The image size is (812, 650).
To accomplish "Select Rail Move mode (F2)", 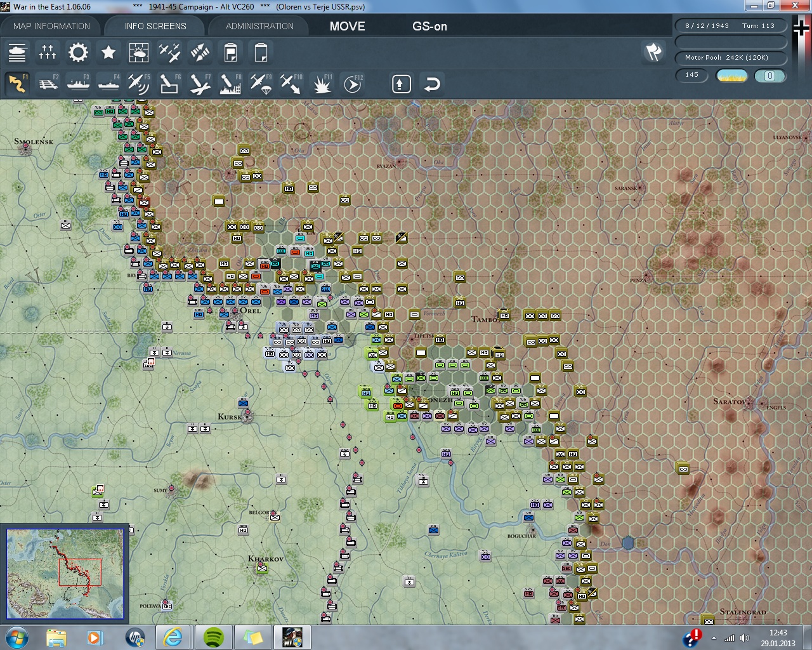I will [48, 84].
